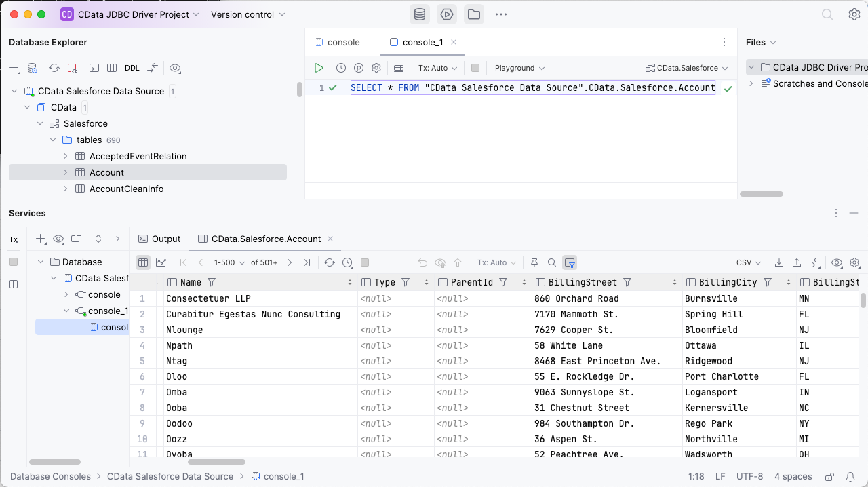Expand the Account table node
The width and height of the screenshot is (868, 487).
click(x=66, y=172)
